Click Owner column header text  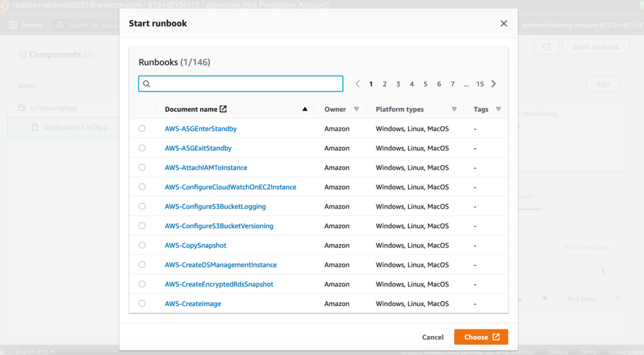click(x=335, y=109)
